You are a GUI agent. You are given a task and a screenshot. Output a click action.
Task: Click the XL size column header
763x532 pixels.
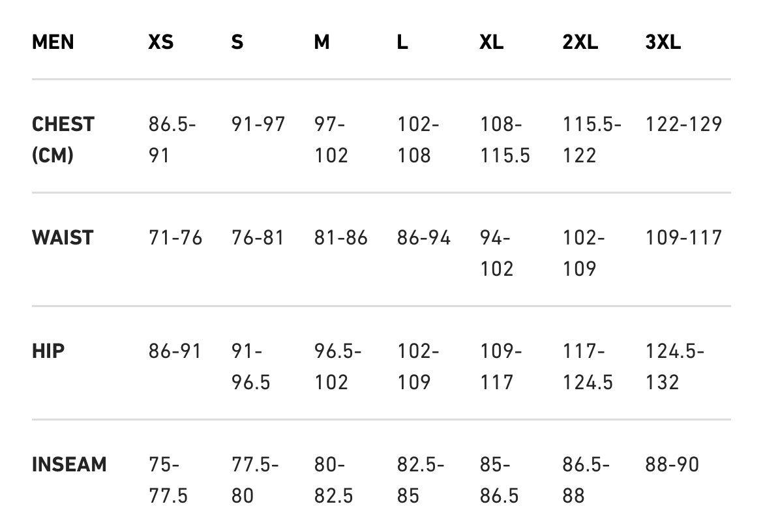491,42
